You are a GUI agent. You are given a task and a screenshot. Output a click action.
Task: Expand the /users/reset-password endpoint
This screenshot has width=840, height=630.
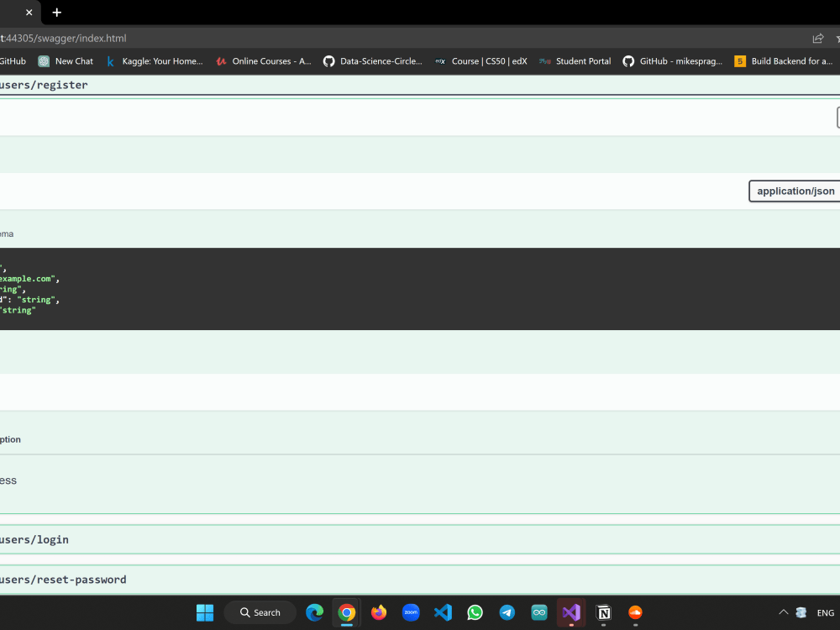click(63, 580)
